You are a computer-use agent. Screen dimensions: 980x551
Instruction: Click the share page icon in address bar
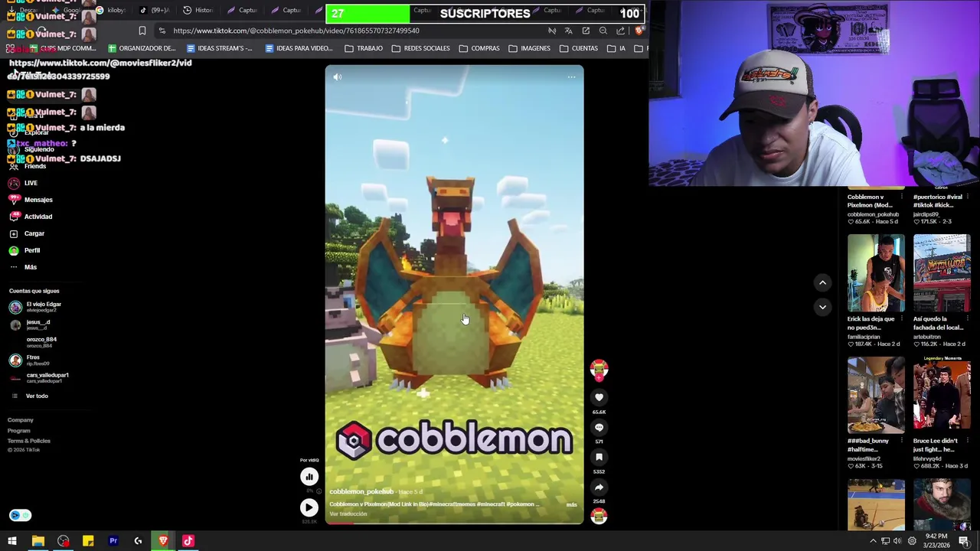tap(621, 31)
